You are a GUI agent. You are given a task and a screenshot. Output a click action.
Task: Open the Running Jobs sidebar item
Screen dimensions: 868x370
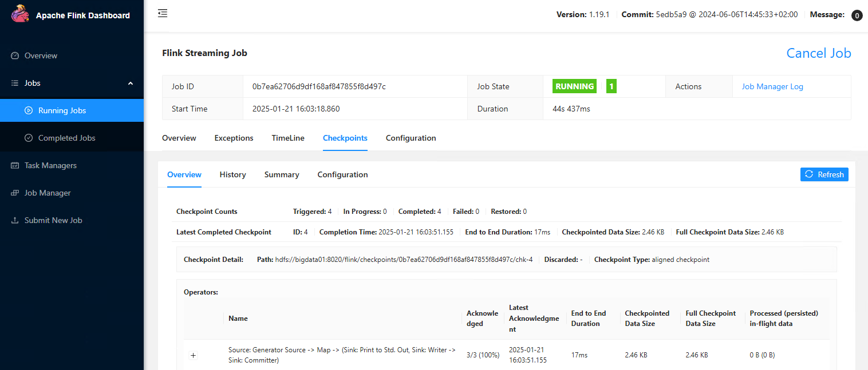[x=62, y=110]
